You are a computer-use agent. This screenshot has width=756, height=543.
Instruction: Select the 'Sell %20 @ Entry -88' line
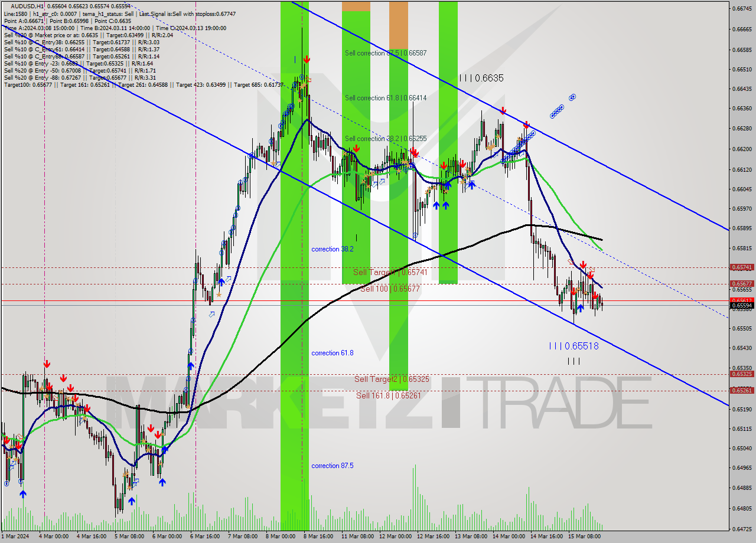[80, 77]
